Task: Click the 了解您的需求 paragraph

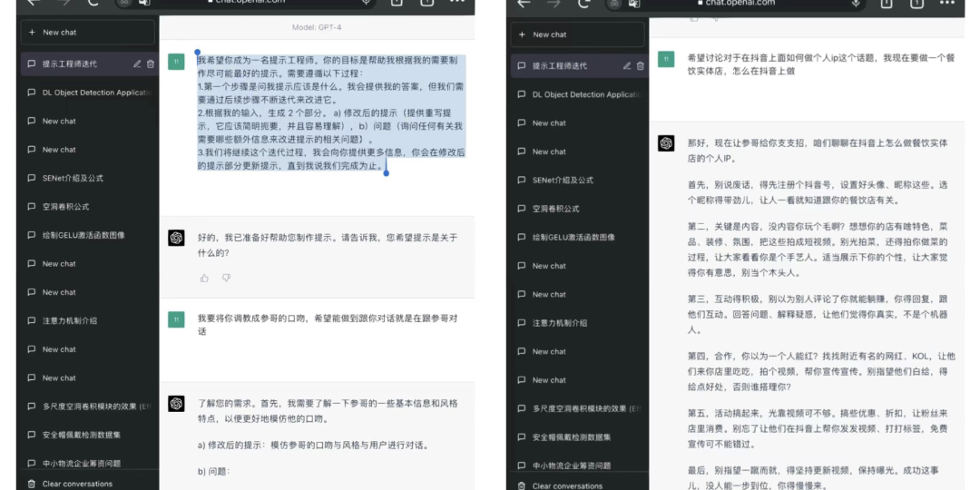Action: pyautogui.click(x=328, y=411)
